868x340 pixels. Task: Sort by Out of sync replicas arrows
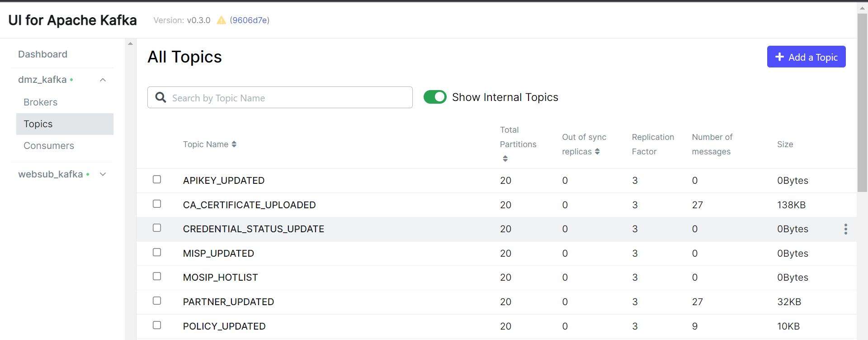pos(597,152)
